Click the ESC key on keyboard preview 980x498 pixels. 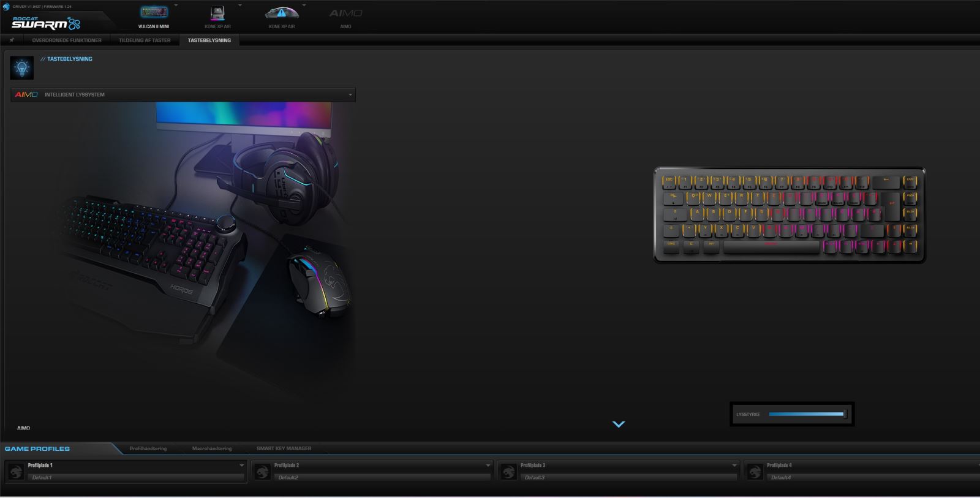point(669,183)
